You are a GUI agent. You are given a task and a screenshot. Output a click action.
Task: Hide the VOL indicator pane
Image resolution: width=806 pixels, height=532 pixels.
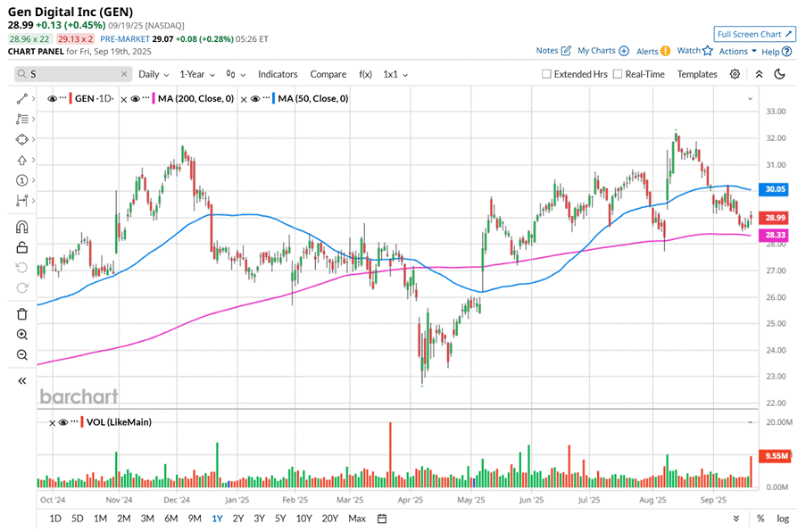(x=63, y=422)
